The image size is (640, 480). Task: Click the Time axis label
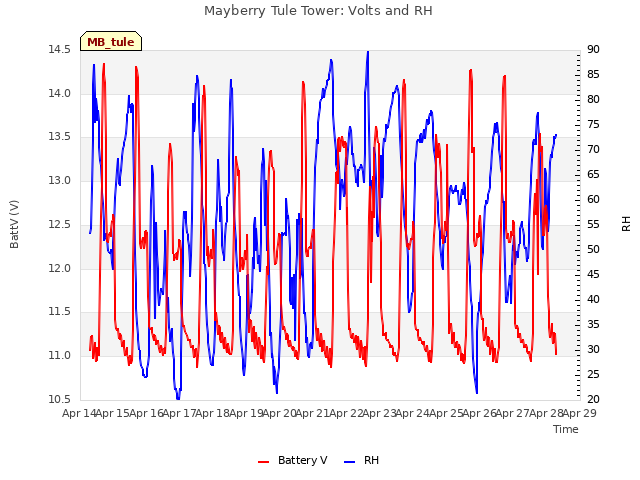point(566,429)
